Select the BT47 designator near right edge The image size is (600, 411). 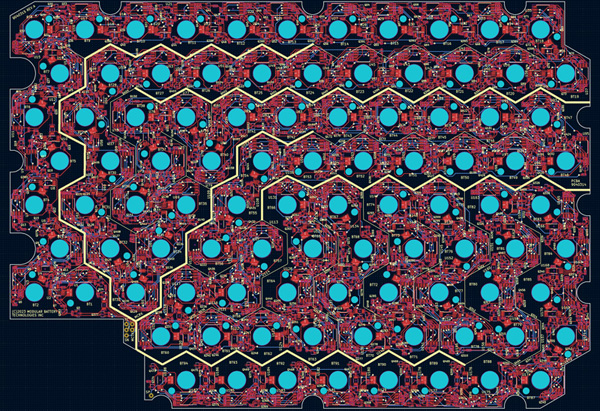[x=570, y=118]
